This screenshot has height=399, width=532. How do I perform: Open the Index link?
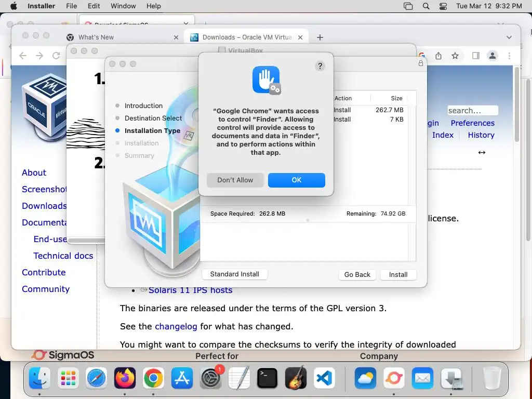[x=443, y=135]
